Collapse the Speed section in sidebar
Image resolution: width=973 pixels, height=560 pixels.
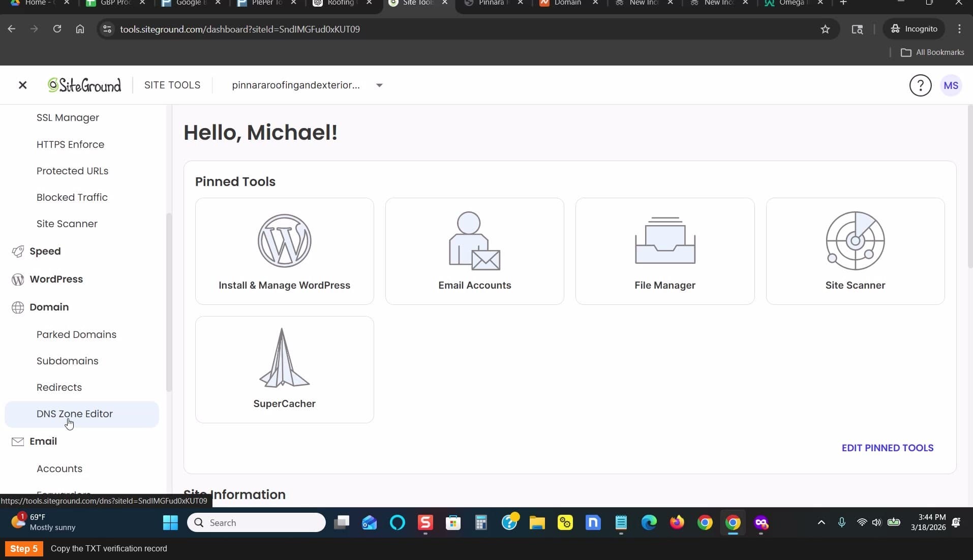pyautogui.click(x=45, y=251)
